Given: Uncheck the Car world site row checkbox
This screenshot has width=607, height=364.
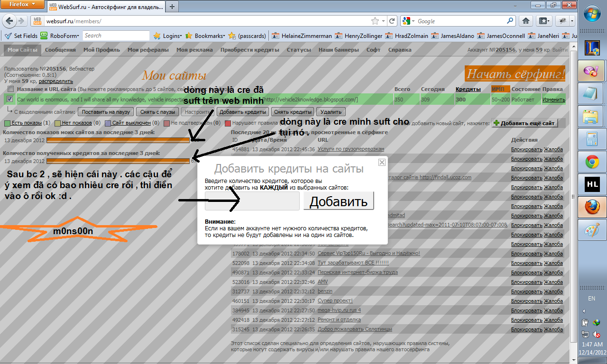Looking at the screenshot, I should pos(10,99).
